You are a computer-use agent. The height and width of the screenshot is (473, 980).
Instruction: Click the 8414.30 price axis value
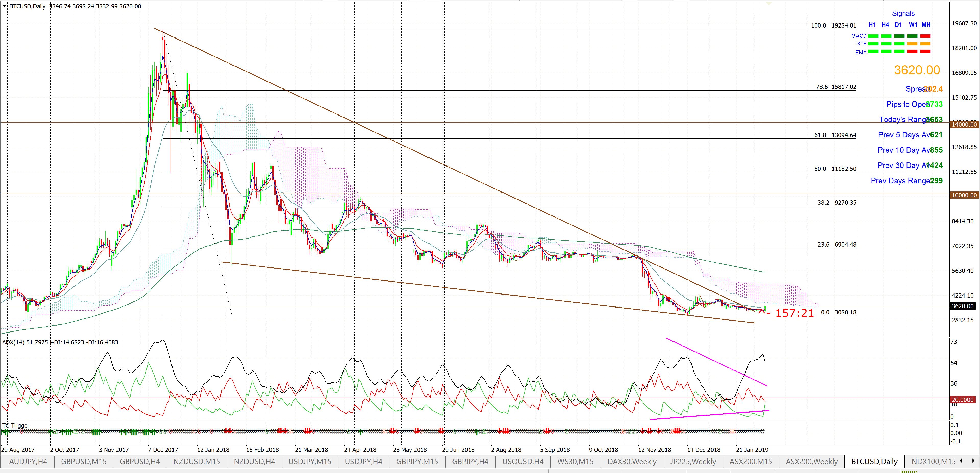tap(962, 221)
